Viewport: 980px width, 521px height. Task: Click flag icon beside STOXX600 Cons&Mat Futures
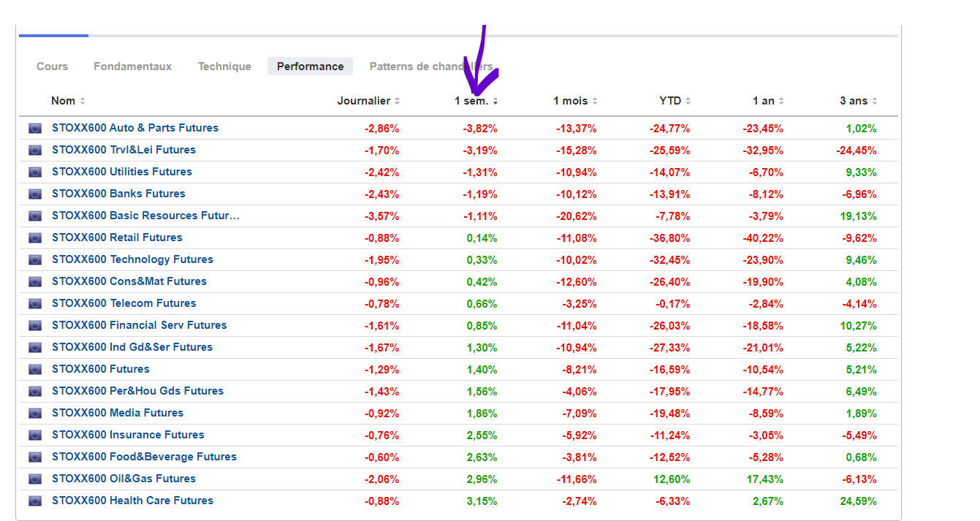(x=35, y=281)
